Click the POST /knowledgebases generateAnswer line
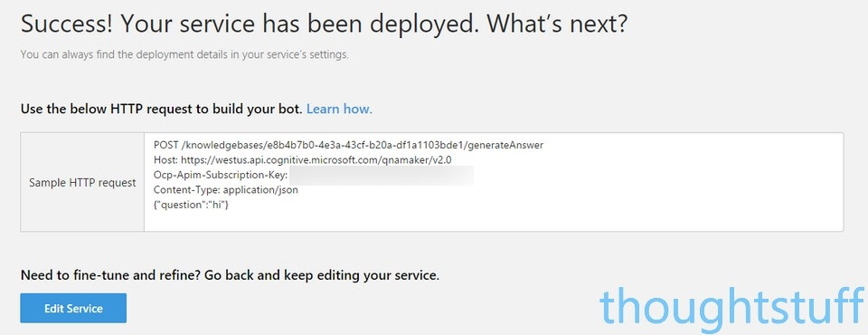This screenshot has width=868, height=335. click(349, 145)
